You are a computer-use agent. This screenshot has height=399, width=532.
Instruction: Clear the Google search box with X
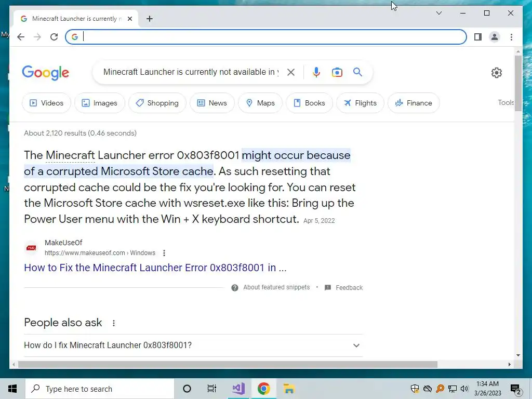(291, 72)
